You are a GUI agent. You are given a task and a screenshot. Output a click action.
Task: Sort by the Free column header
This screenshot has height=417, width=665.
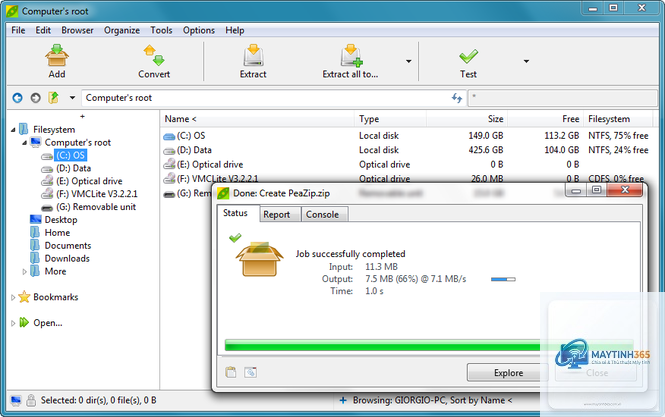[x=545, y=119]
